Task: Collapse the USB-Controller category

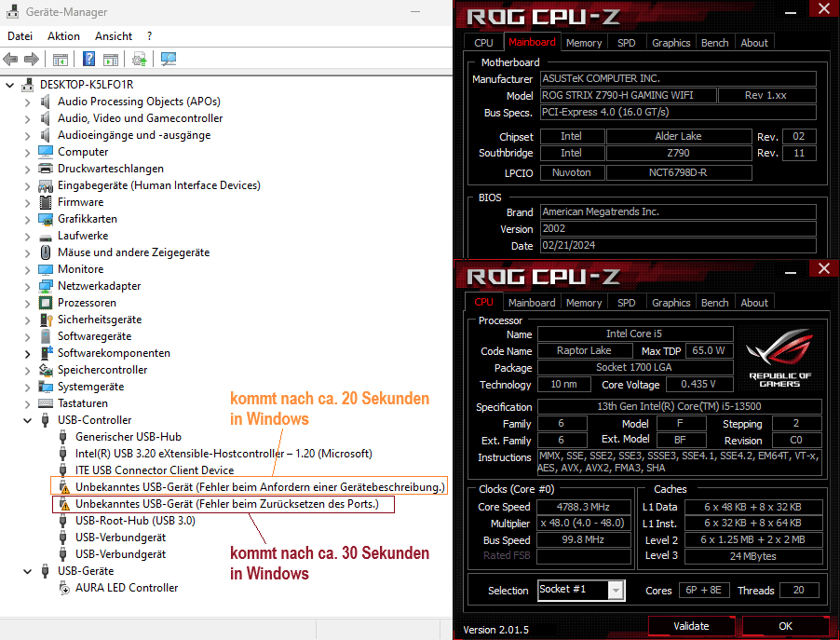Action: pyautogui.click(x=27, y=420)
